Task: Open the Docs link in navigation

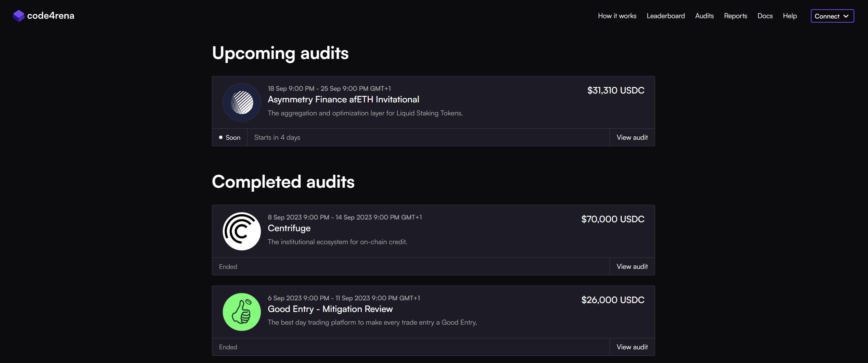Action: tap(765, 16)
